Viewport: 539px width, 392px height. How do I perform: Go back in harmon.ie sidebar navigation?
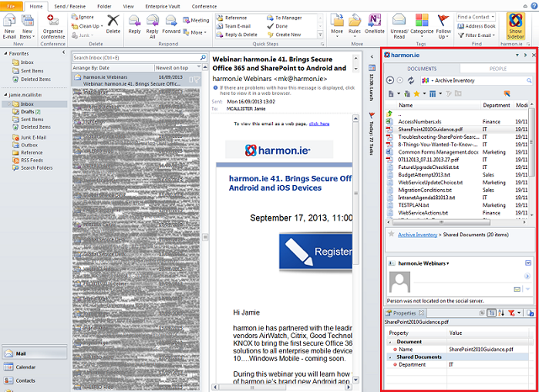coord(390,80)
